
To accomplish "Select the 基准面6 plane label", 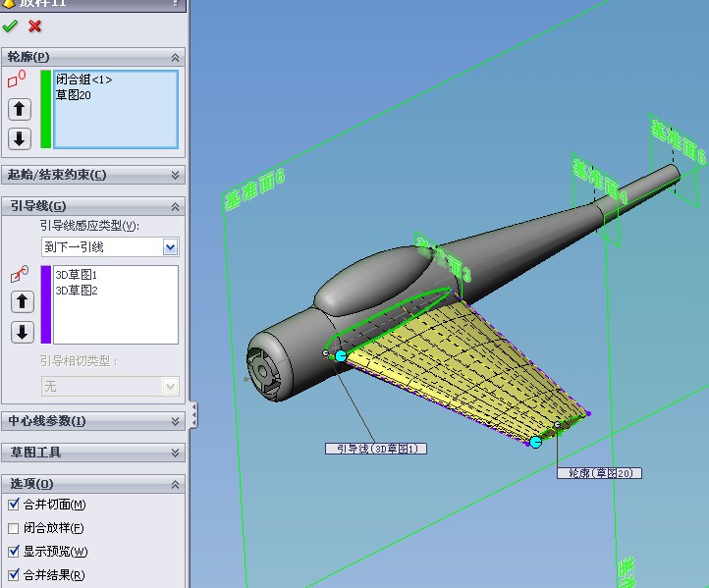I will pos(254,189).
